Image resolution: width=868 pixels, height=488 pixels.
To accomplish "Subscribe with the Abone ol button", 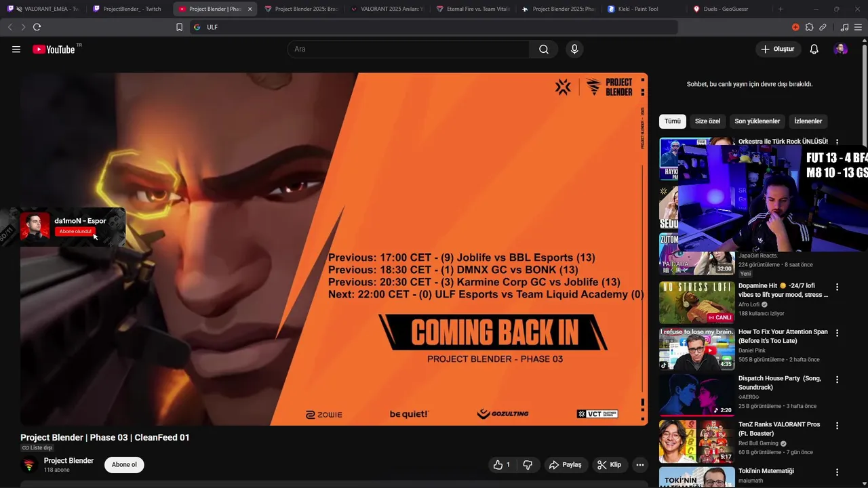I will pos(124,465).
